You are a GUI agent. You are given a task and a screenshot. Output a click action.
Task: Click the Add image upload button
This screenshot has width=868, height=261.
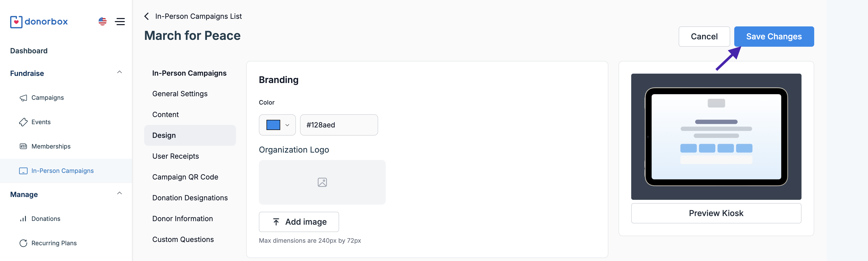pyautogui.click(x=298, y=222)
